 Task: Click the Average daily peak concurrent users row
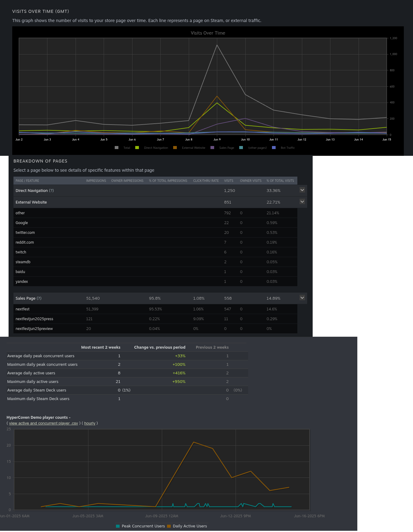pos(127,356)
